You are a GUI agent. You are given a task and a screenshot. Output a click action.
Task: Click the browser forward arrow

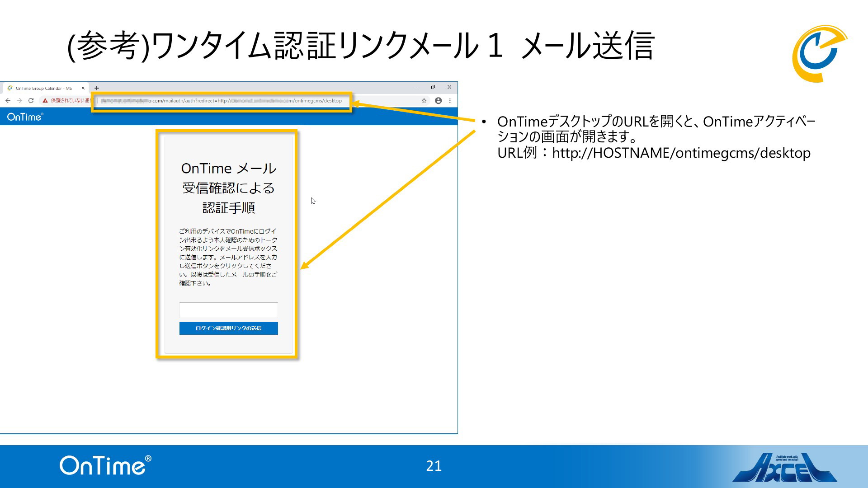pyautogui.click(x=19, y=101)
